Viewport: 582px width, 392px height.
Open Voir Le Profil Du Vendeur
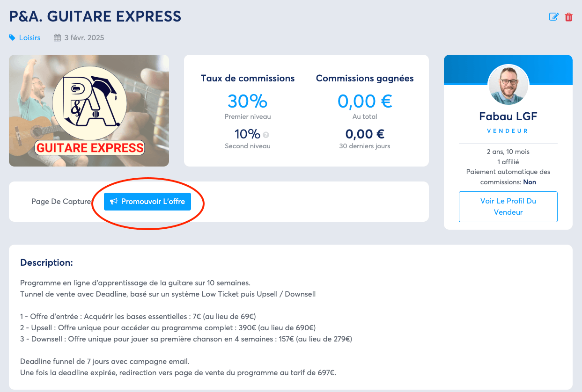click(x=508, y=206)
